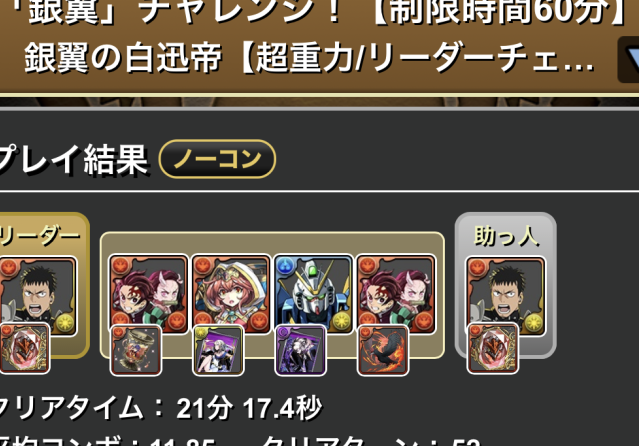Tap the leader monster portrait

click(39, 296)
